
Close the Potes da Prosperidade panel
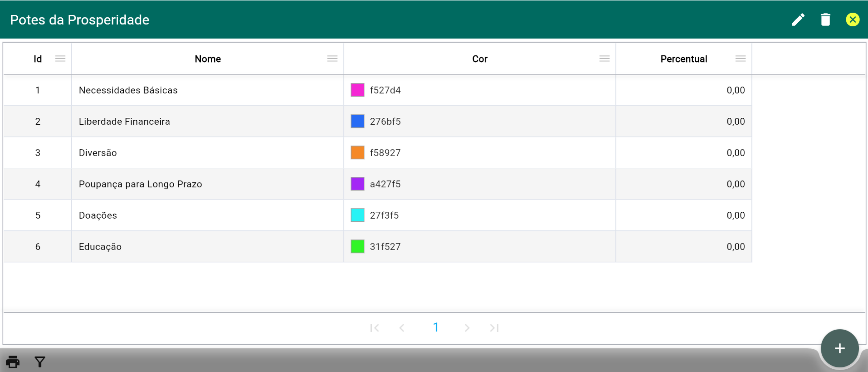click(852, 20)
